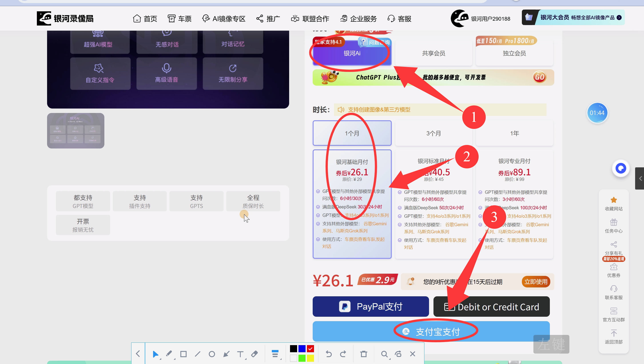Open the 银河大会员 membership banner
This screenshot has width=644, height=364.
pyautogui.click(x=573, y=18)
